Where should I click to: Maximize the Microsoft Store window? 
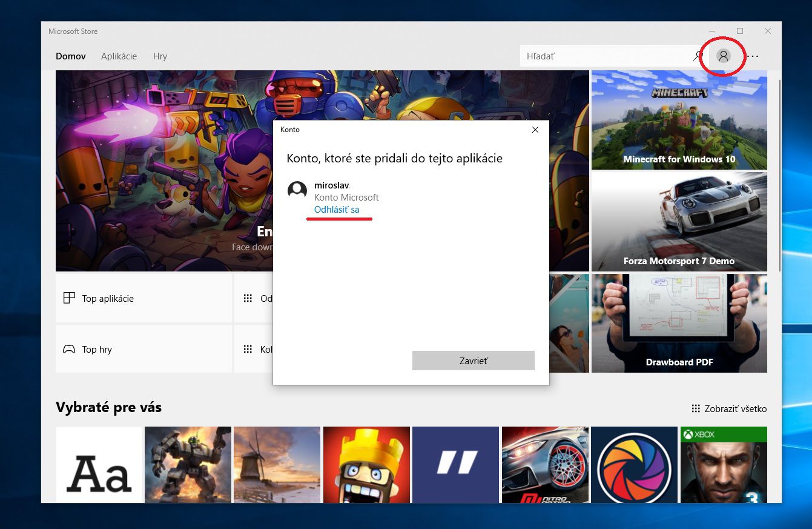click(740, 31)
